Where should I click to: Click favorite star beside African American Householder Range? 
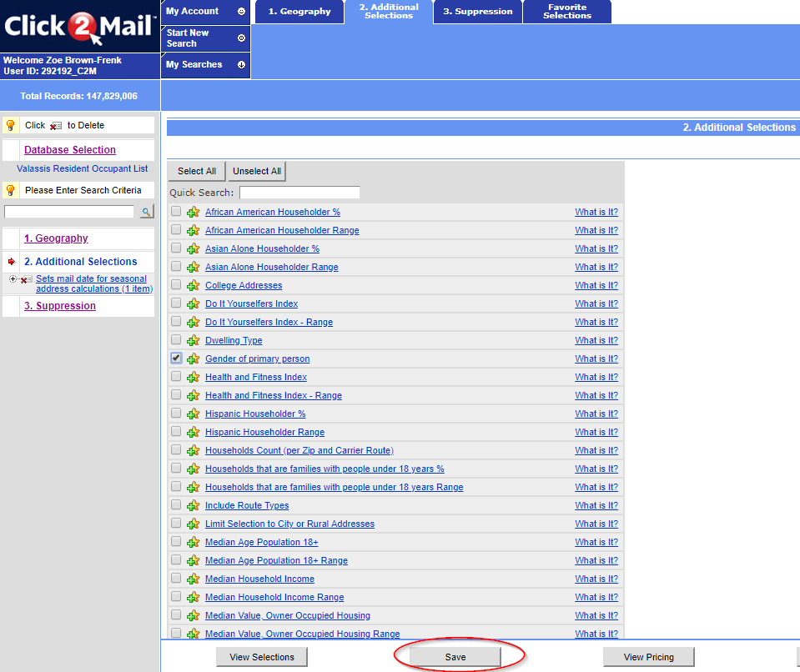coord(193,230)
